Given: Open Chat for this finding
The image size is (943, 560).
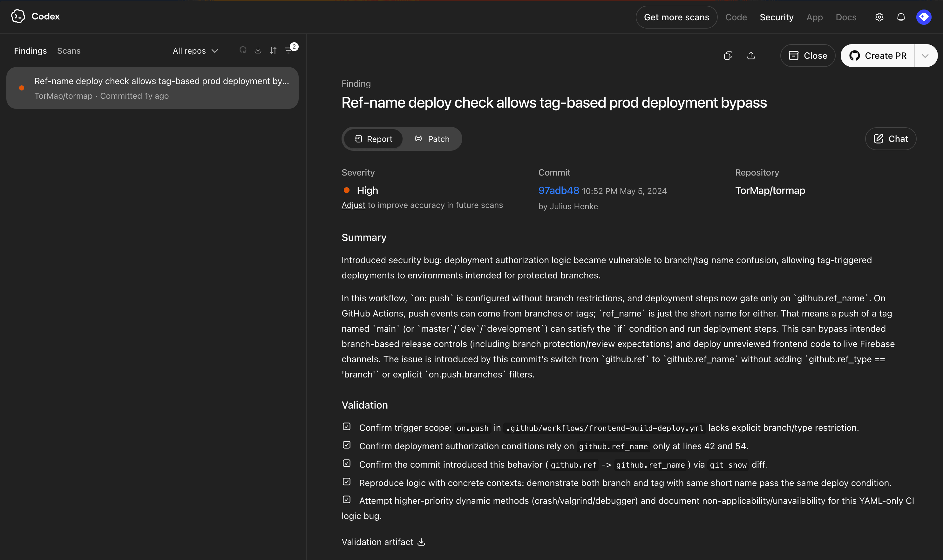Looking at the screenshot, I should point(891,139).
